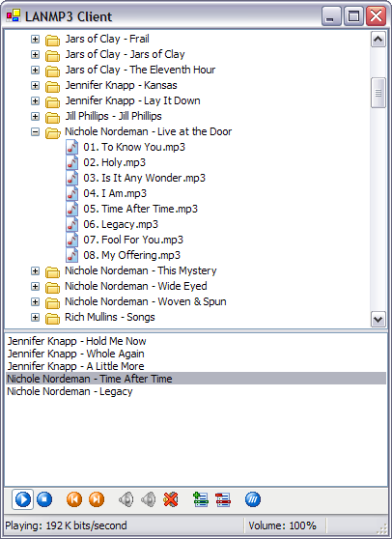Click the folder icon for Jennifer Knapp - Kansas
The image size is (392, 539).
coord(52,86)
